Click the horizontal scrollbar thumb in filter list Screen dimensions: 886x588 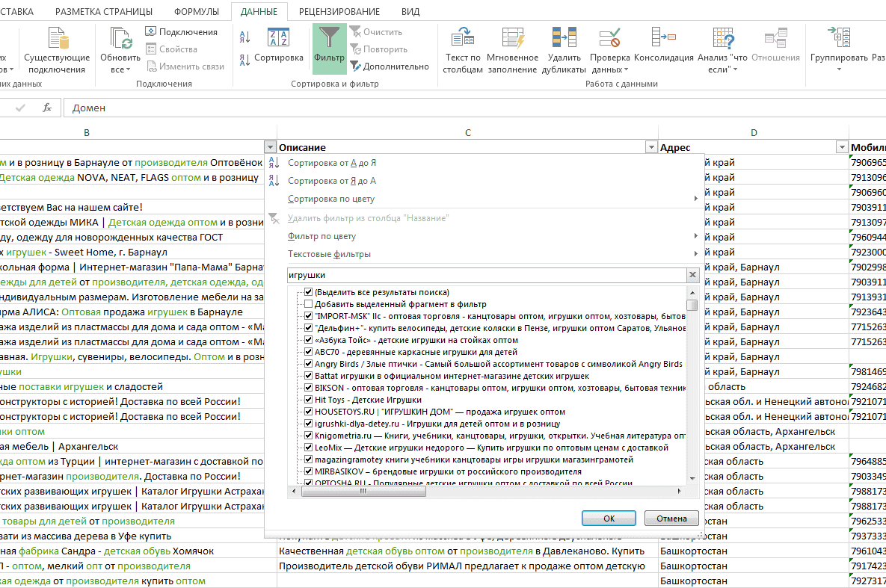pos(364,492)
